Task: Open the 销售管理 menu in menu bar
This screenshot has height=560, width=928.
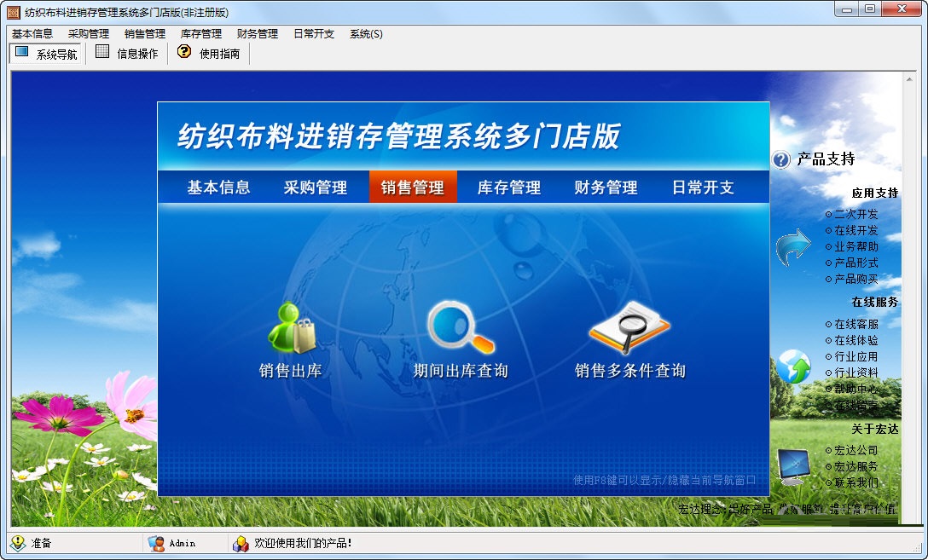Action: point(144,34)
